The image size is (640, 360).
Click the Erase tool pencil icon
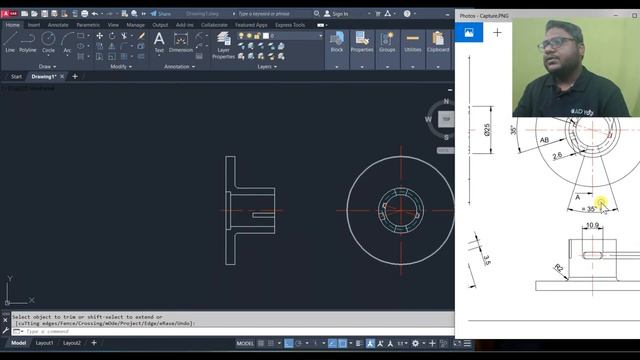(x=141, y=36)
